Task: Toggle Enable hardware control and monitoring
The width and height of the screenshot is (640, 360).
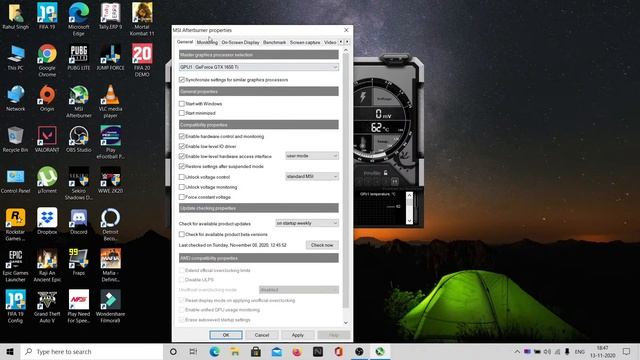Action: tap(182, 136)
